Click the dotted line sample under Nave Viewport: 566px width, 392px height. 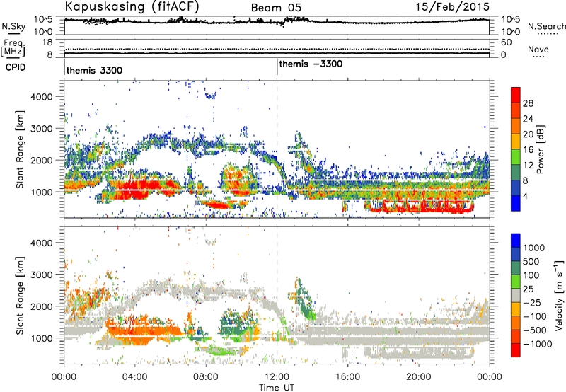[538, 57]
